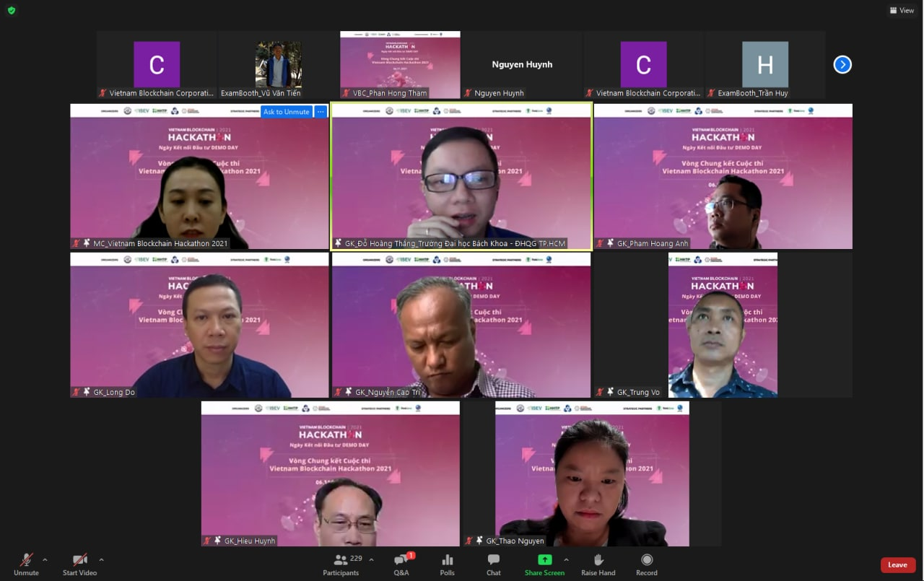Open the Participants panel
The height and width of the screenshot is (581, 924).
pyautogui.click(x=341, y=564)
